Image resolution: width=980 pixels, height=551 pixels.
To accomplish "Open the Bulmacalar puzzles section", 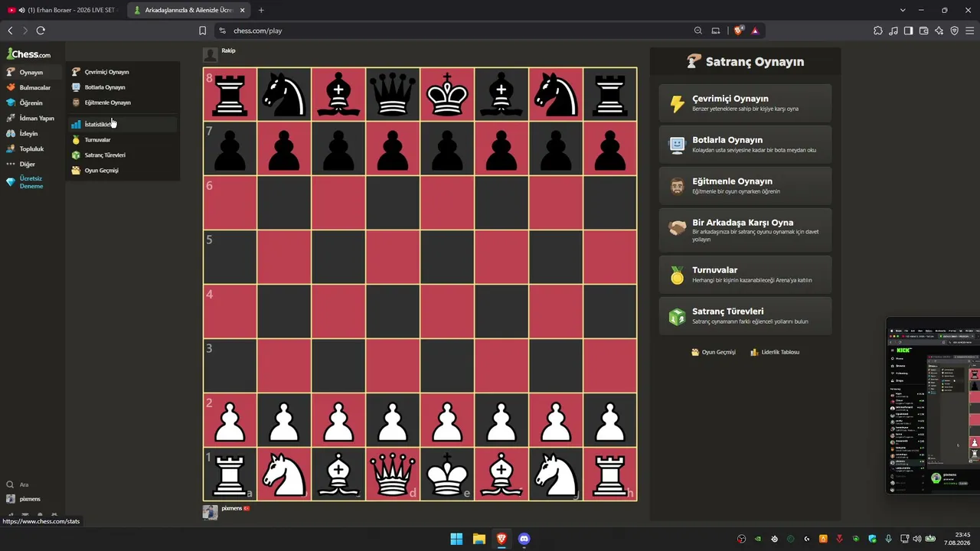I will [32, 87].
